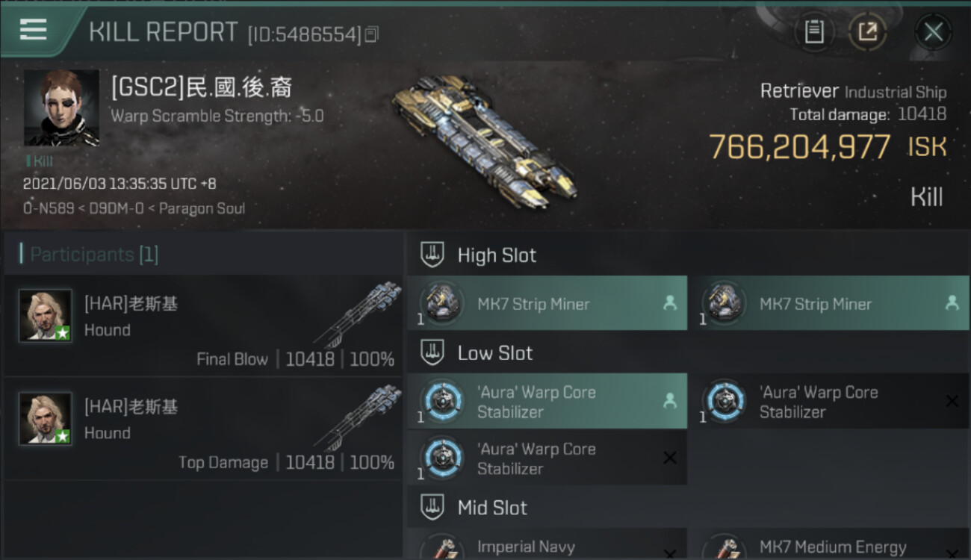This screenshot has height=560, width=971.
Task: Select the first MK7 Strip Miner
Action: pyautogui.click(x=547, y=303)
